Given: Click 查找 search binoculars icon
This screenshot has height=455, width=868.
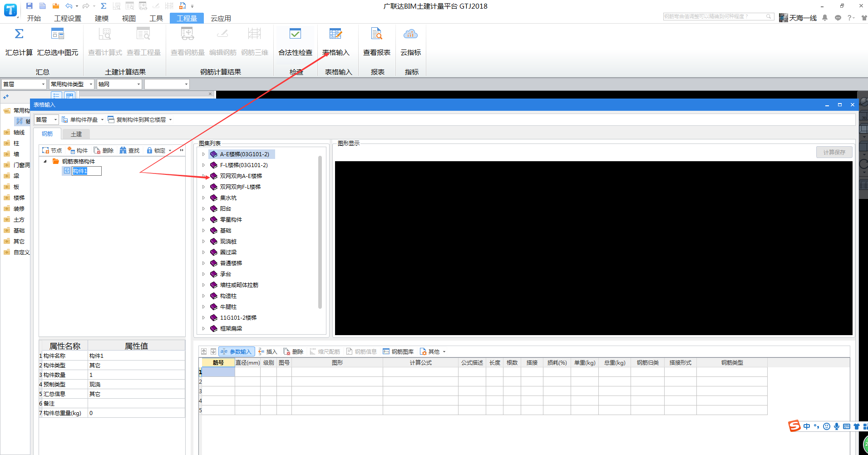Looking at the screenshot, I should (x=123, y=150).
